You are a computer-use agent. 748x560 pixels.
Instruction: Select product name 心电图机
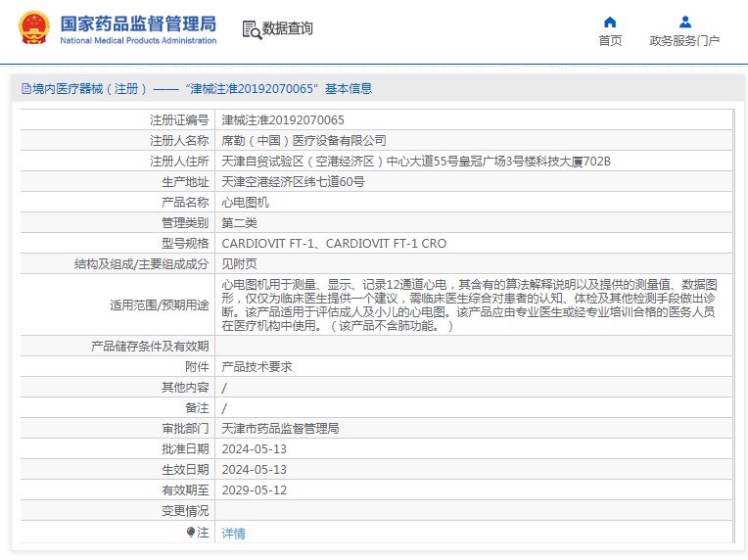245,203
